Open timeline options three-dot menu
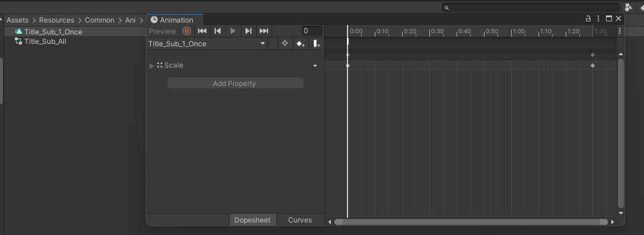The image size is (644, 235). coord(620,31)
